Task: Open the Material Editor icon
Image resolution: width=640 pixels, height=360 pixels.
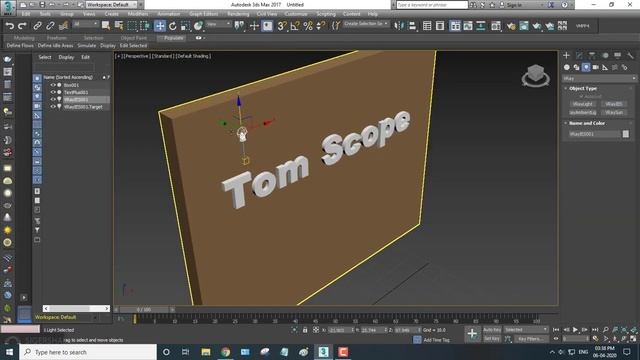Action: (x=496, y=26)
